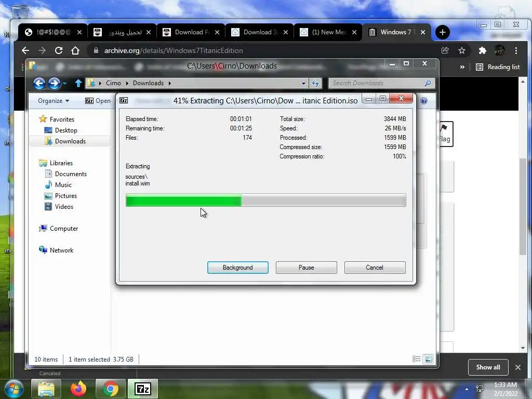Share this page icon in browser
The image size is (532, 399).
point(445,50)
